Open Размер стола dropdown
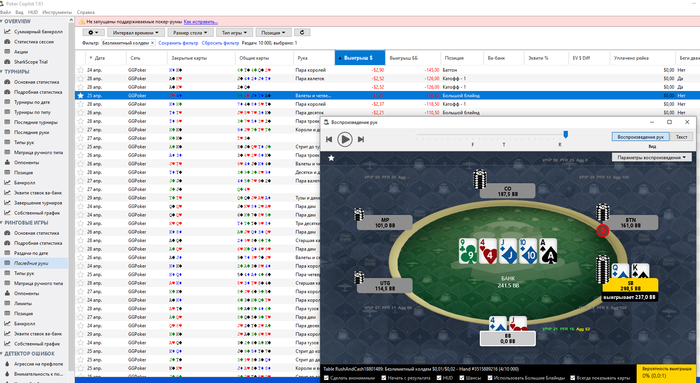700x383 pixels. coord(190,33)
